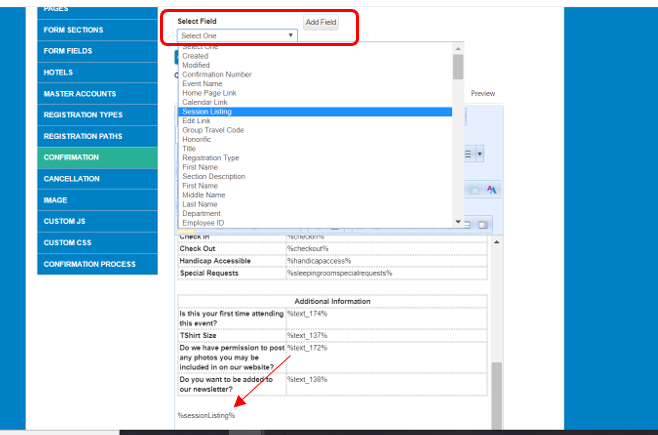Open the Select One field dropdown
This screenshot has height=435, width=658.
click(237, 35)
